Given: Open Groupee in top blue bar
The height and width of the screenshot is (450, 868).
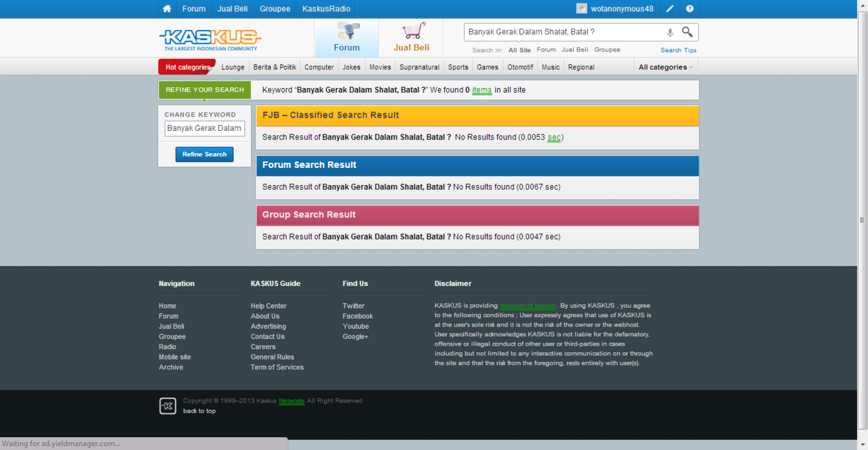Looking at the screenshot, I should 275,9.
